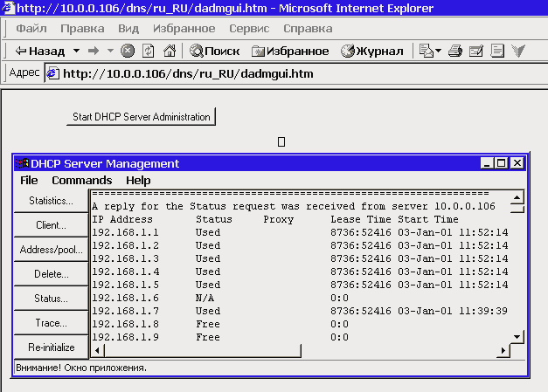Open the Сервис menu

click(249, 28)
